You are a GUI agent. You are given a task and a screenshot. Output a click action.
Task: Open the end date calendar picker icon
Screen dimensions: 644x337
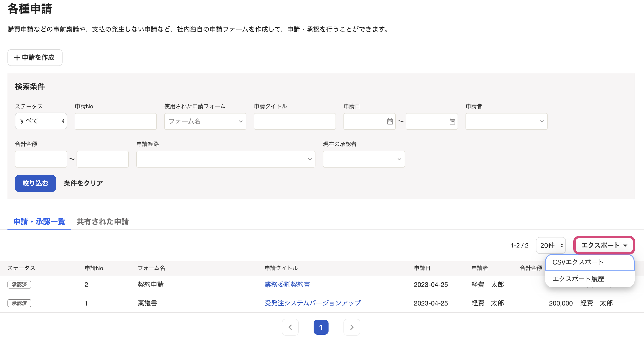pyautogui.click(x=452, y=122)
